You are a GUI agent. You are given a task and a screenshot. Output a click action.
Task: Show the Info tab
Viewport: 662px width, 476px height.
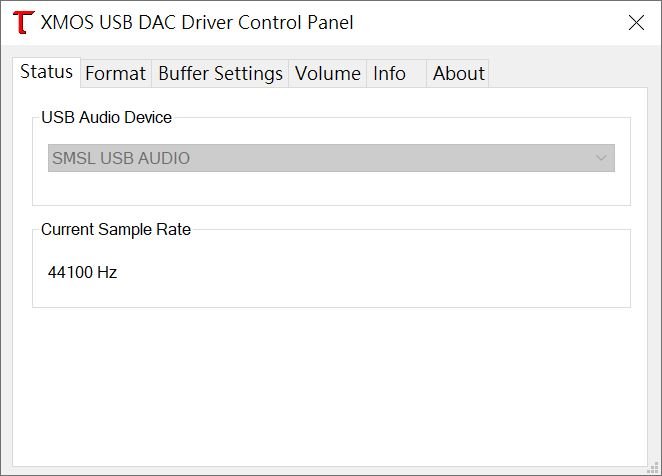pos(389,73)
